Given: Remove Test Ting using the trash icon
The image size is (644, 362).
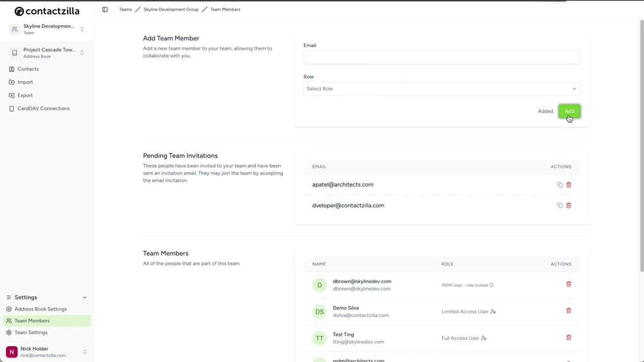Looking at the screenshot, I should (568, 338).
